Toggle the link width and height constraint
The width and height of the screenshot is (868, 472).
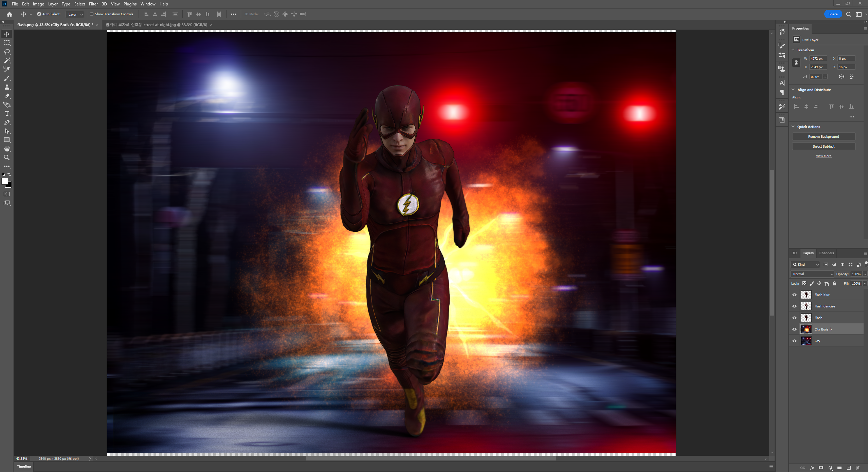tap(796, 63)
